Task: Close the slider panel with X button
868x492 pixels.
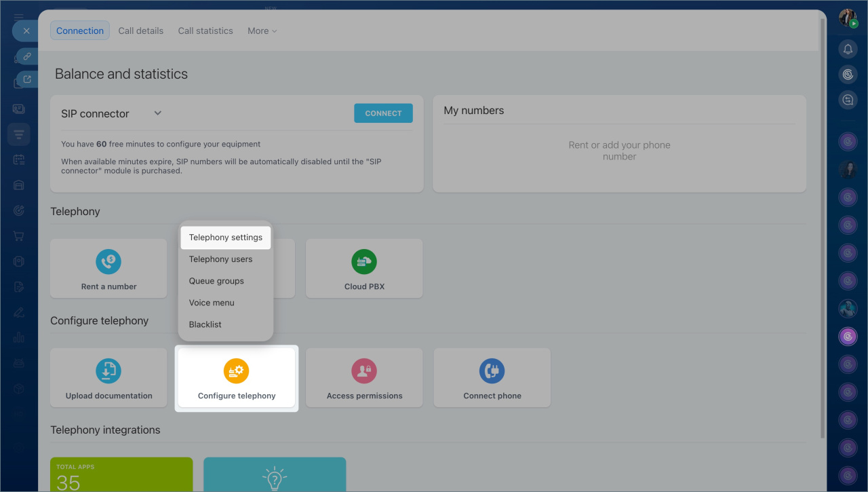Action: (x=26, y=31)
